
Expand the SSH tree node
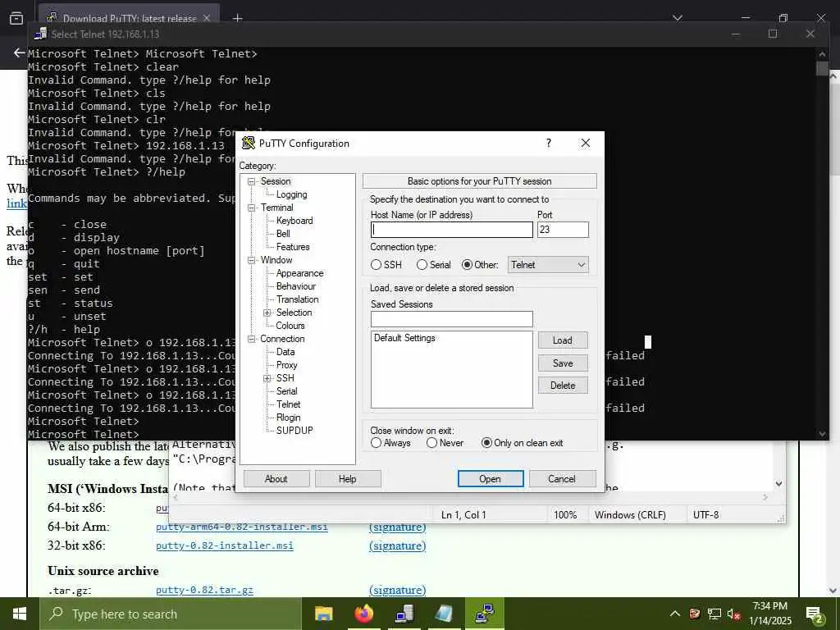click(267, 379)
